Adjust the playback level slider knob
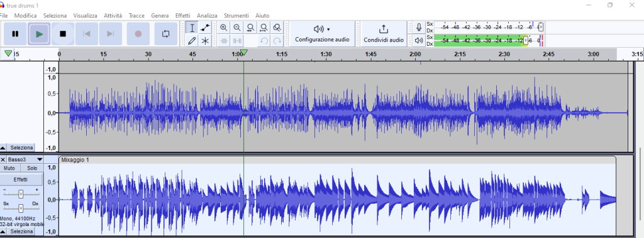The height and width of the screenshot is (238, 644). 526,40
